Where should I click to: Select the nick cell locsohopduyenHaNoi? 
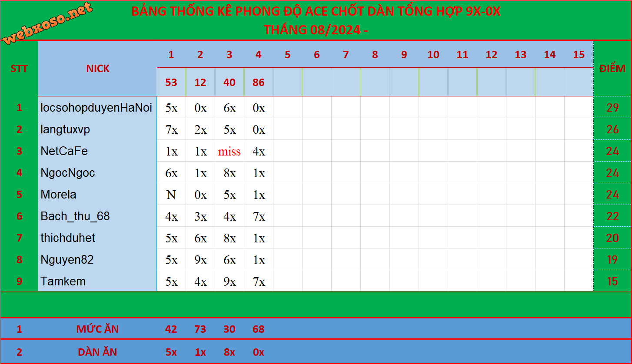click(97, 107)
